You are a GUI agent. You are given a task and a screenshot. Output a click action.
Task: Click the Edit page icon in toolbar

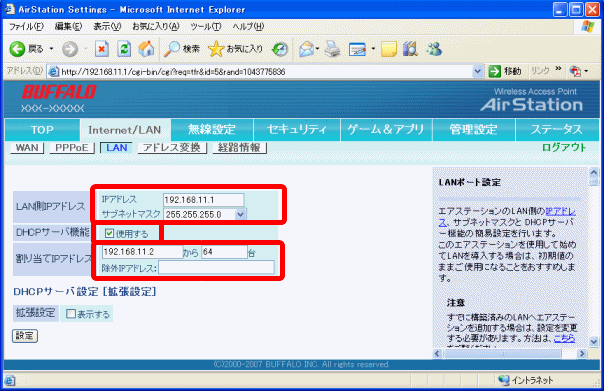[x=357, y=49]
